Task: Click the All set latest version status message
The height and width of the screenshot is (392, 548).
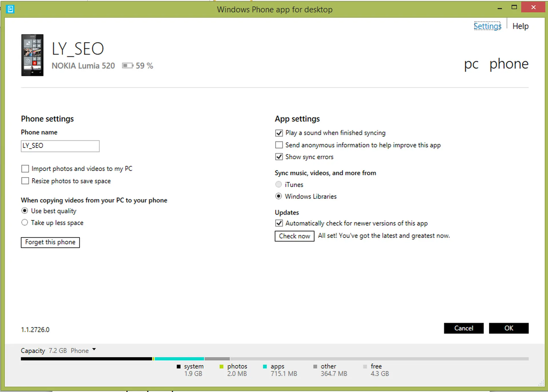Action: (384, 236)
